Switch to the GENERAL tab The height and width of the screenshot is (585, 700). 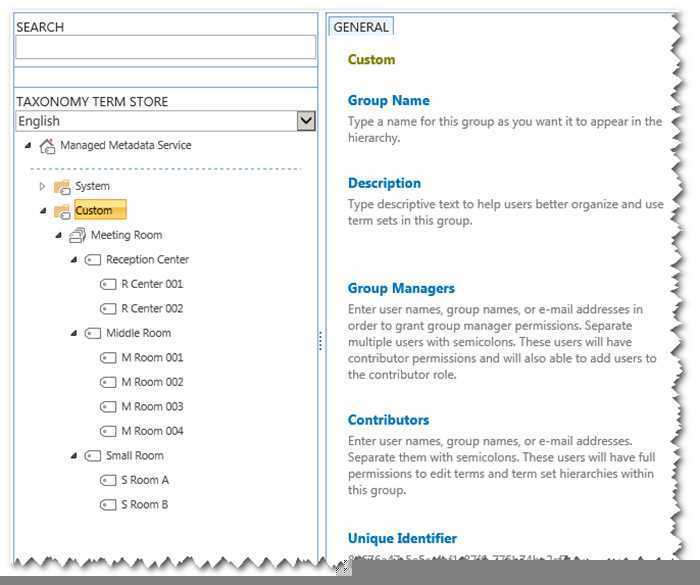click(x=361, y=27)
